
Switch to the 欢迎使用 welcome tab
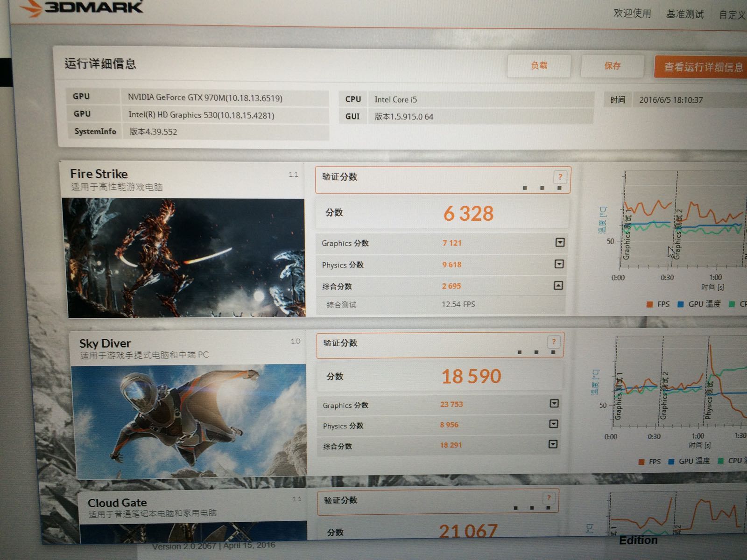(632, 13)
